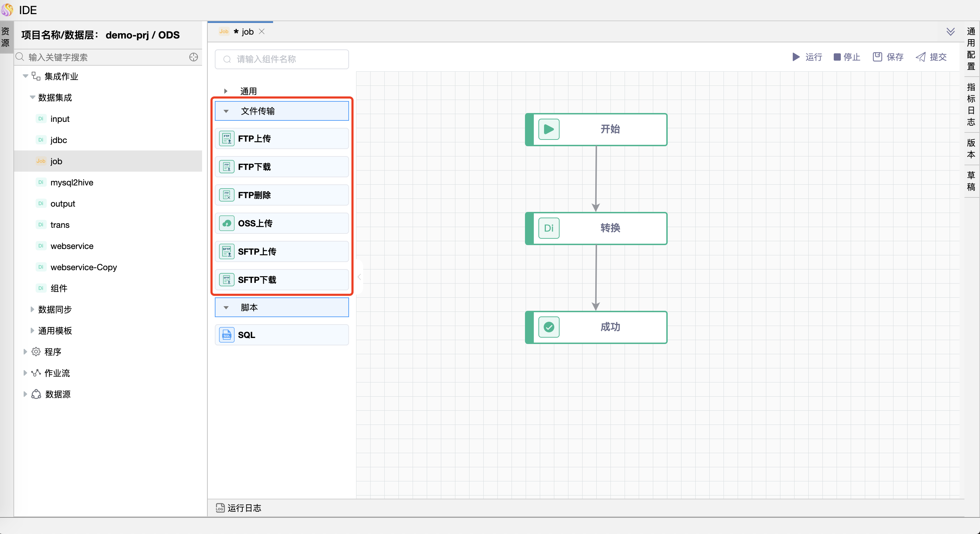Click the 提交 button
Screen dimensions: 980x534
click(x=931, y=57)
